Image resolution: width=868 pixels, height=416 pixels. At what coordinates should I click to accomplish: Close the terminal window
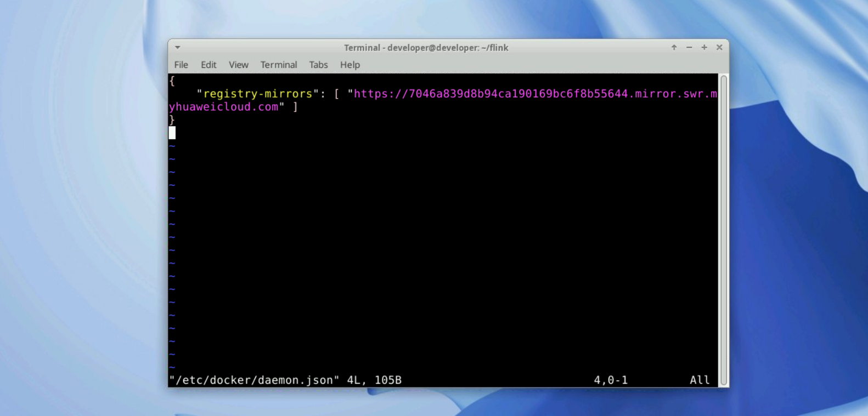(719, 48)
